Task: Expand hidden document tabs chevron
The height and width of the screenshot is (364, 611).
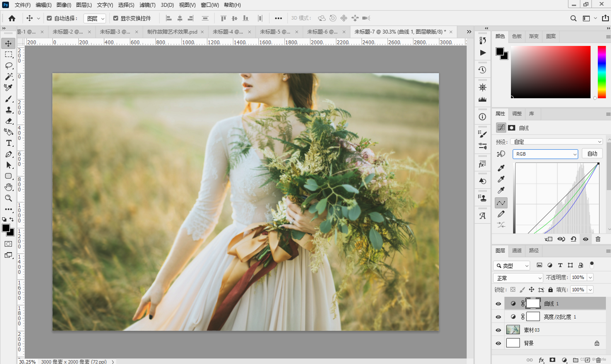Action: click(469, 32)
